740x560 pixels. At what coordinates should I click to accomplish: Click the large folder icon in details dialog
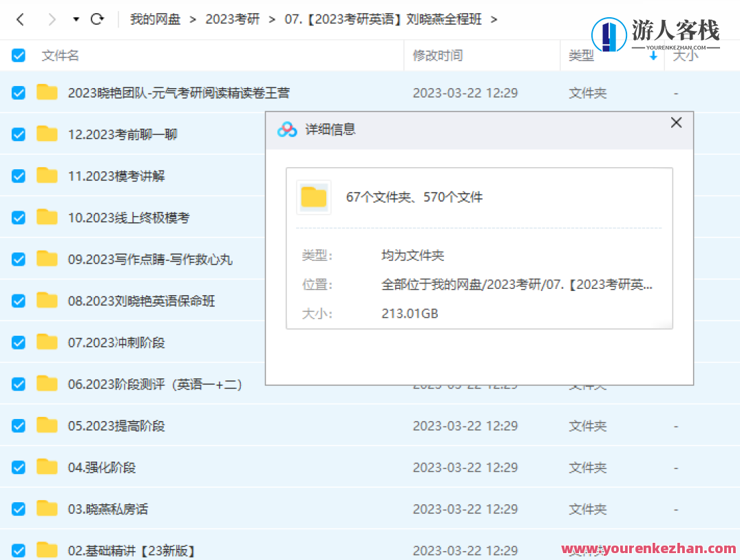coord(314,197)
